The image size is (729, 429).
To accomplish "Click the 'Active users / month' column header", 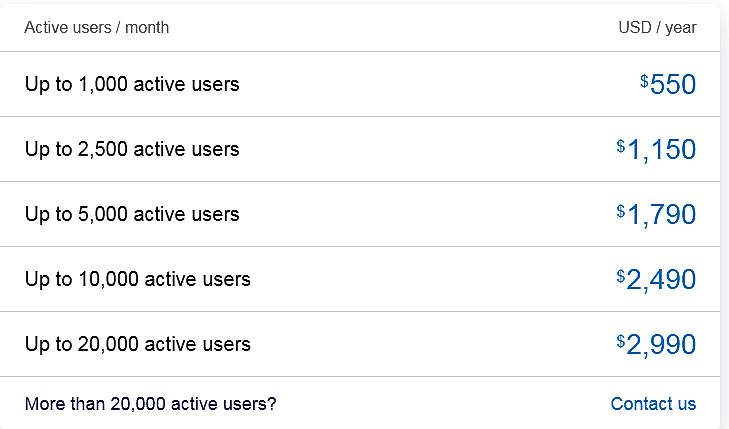I will click(x=97, y=27).
